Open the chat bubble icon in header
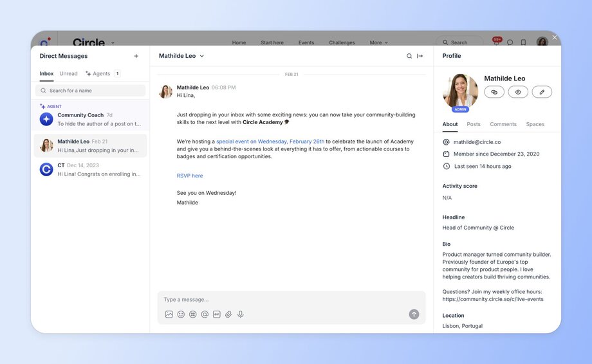This screenshot has width=592, height=364. pyautogui.click(x=510, y=42)
